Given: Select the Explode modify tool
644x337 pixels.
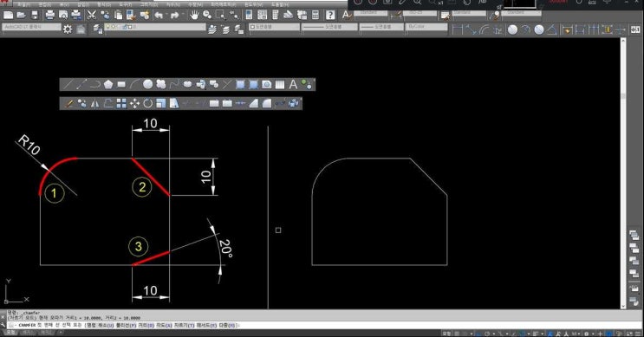Looking at the screenshot, I should click(x=293, y=103).
